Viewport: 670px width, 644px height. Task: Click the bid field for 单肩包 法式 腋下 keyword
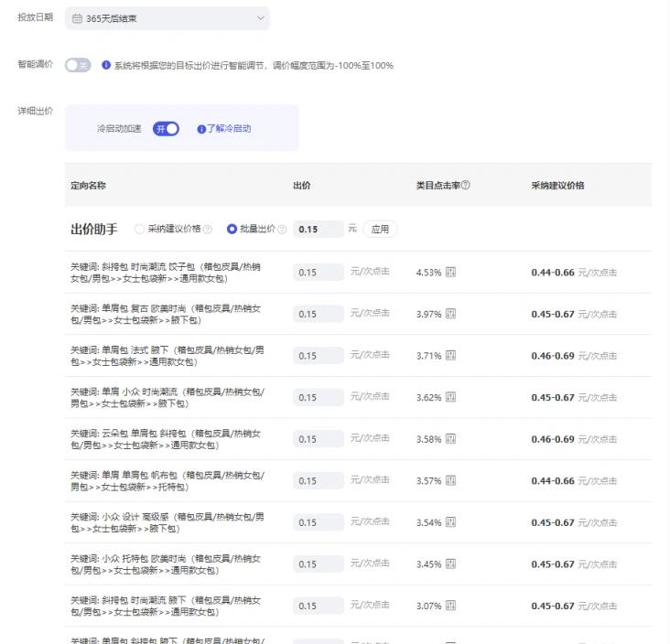[319, 356]
